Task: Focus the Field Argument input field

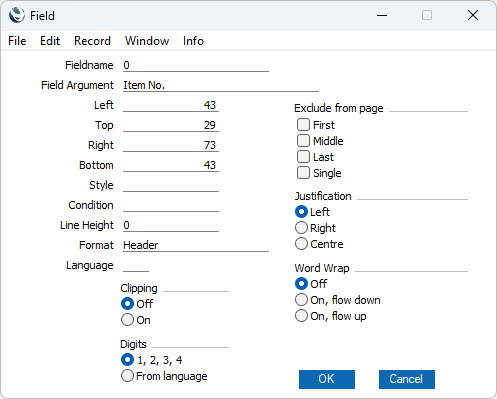Action: tap(221, 85)
